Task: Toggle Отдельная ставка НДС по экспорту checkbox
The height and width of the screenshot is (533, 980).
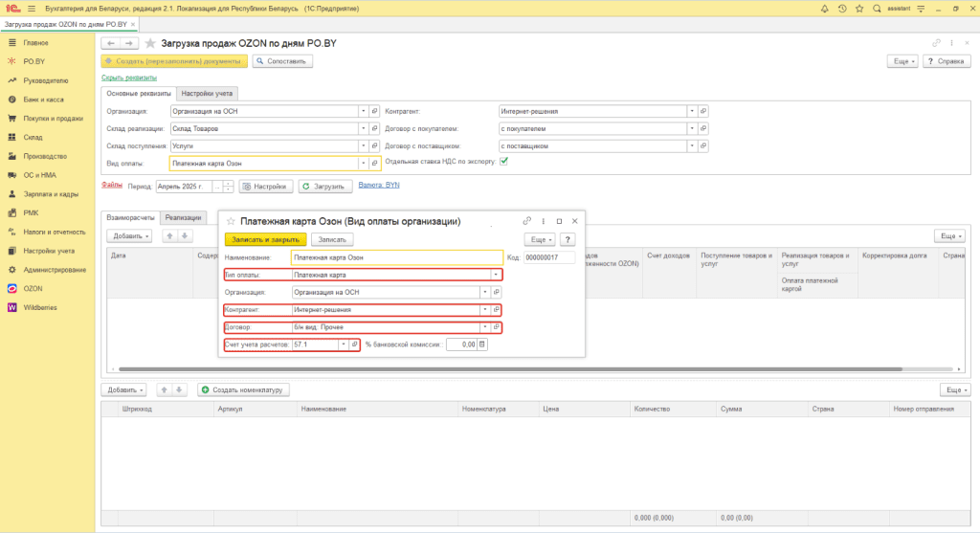Action: pyautogui.click(x=503, y=161)
